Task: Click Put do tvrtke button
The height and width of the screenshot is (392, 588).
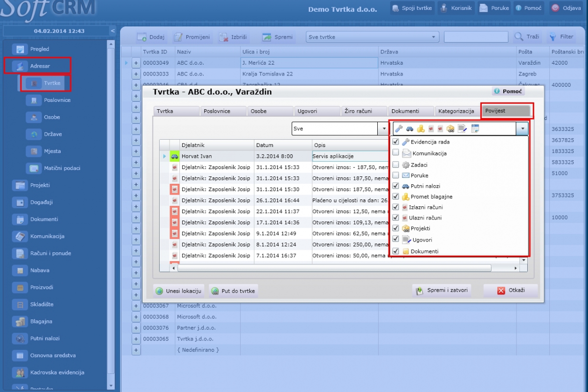Action: click(233, 291)
